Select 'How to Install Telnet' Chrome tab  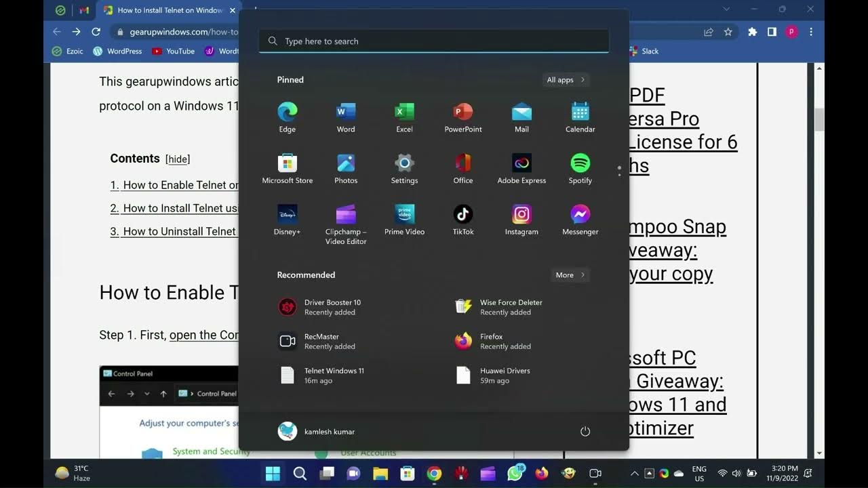(x=170, y=10)
